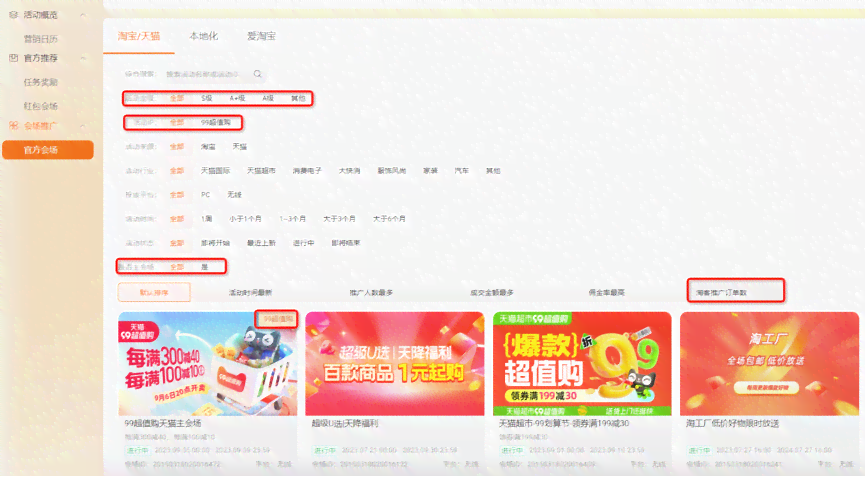Open 营销日历 in the sidebar
Screen dimensions: 866x477
[40, 39]
